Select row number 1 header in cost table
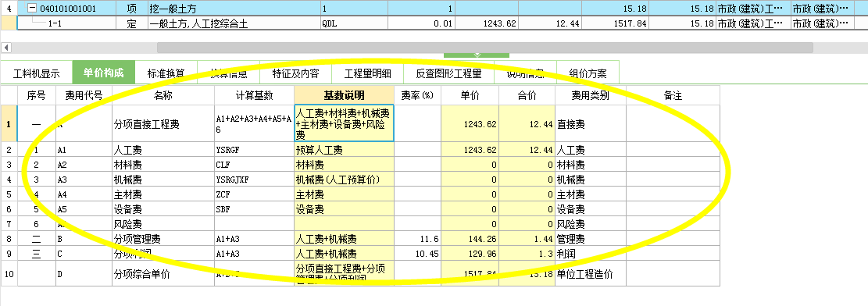Screen dimensions: 868x306 tap(9, 124)
